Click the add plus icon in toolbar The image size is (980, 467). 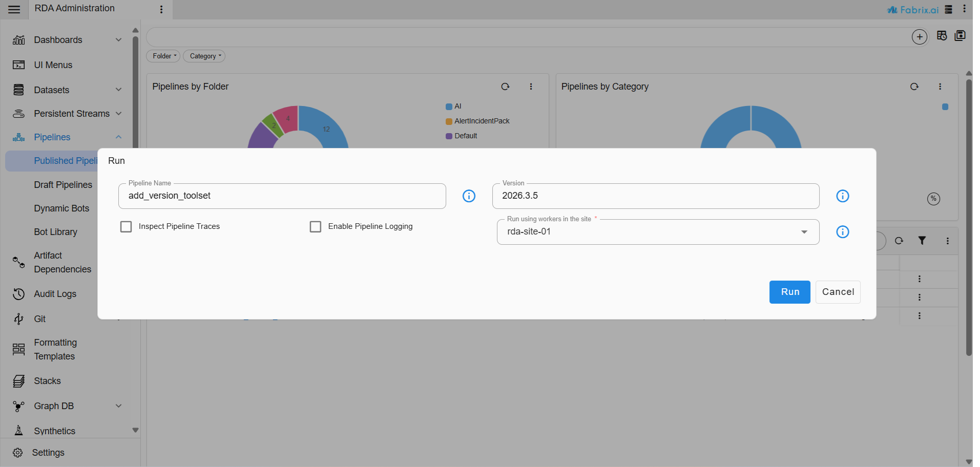pyautogui.click(x=919, y=37)
